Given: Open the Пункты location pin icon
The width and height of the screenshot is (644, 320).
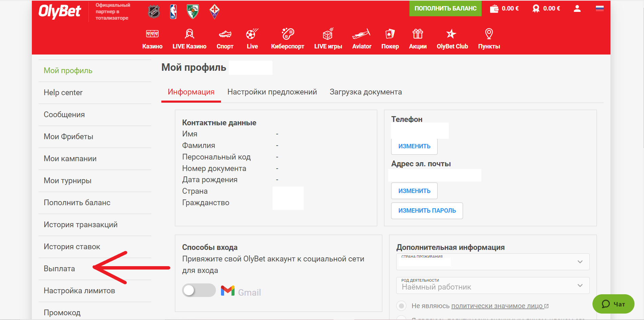Looking at the screenshot, I should 489,34.
